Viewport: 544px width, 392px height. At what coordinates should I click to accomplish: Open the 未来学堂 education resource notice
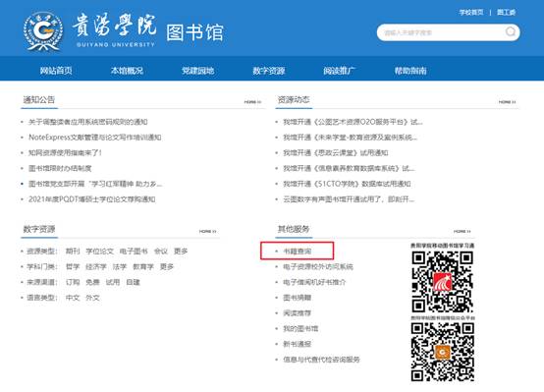coord(350,138)
